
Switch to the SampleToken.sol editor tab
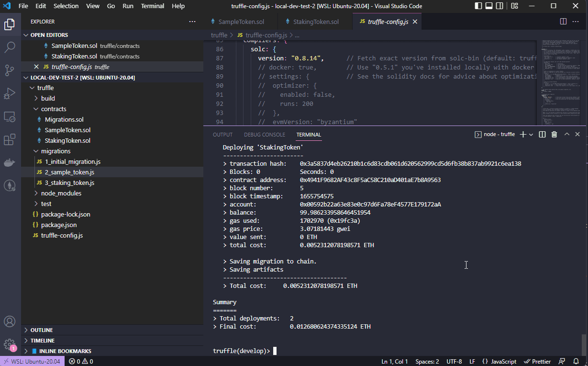(x=241, y=22)
